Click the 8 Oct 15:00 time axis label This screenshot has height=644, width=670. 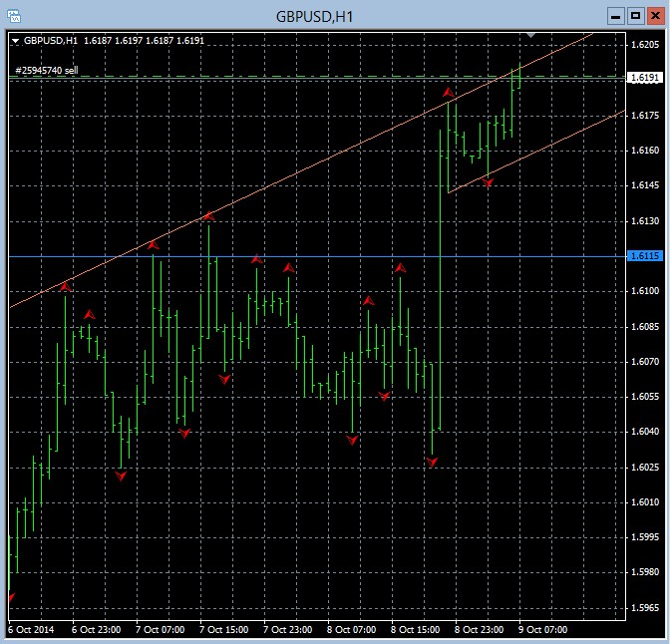point(415,630)
